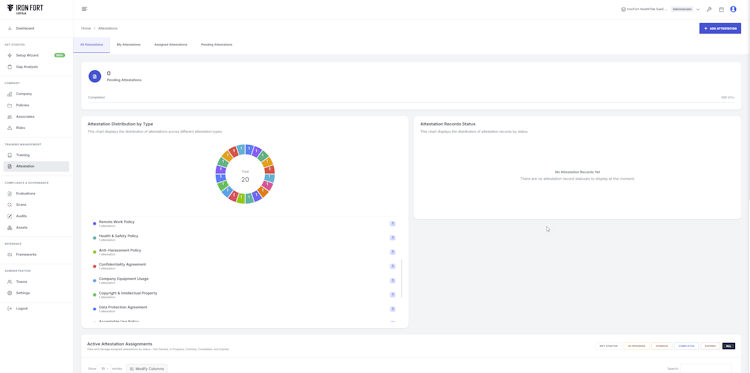Screen dimensions: 750x373
Task: Click the Add Attestation button
Action: point(720,29)
